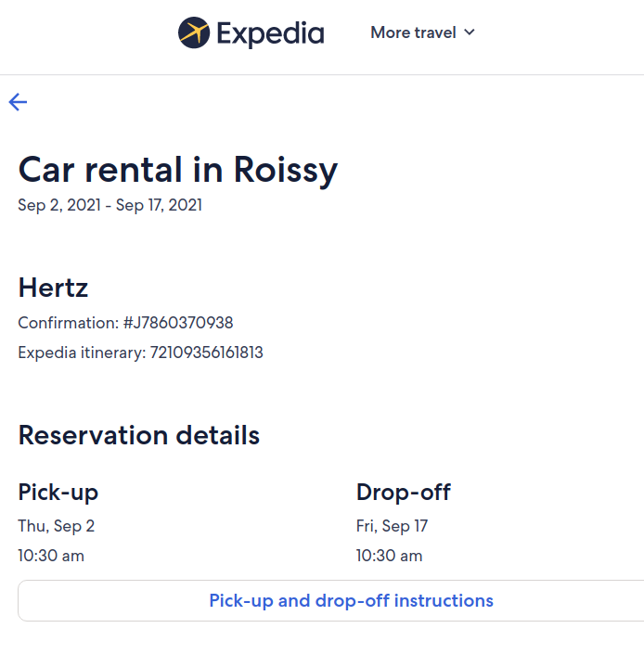This screenshot has width=644, height=654.
Task: Click the Sep 2, 2021 start date
Action: point(59,205)
